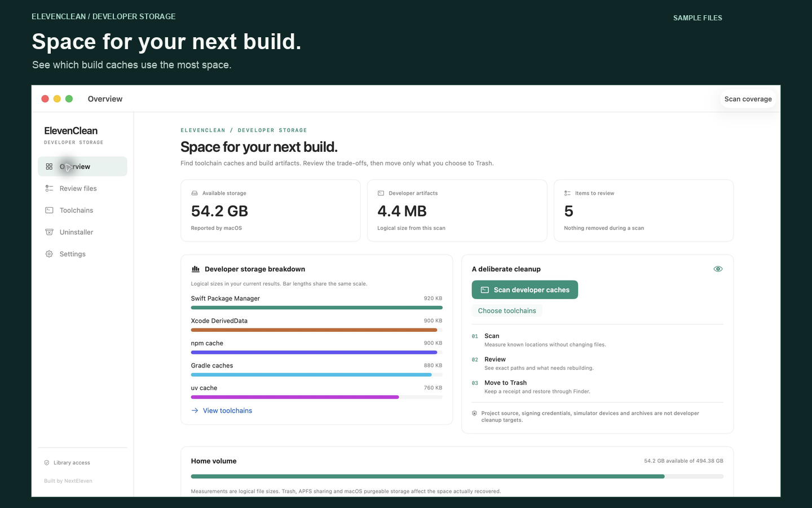The height and width of the screenshot is (508, 812).
Task: Go to Review files in sidebar
Action: click(x=82, y=189)
